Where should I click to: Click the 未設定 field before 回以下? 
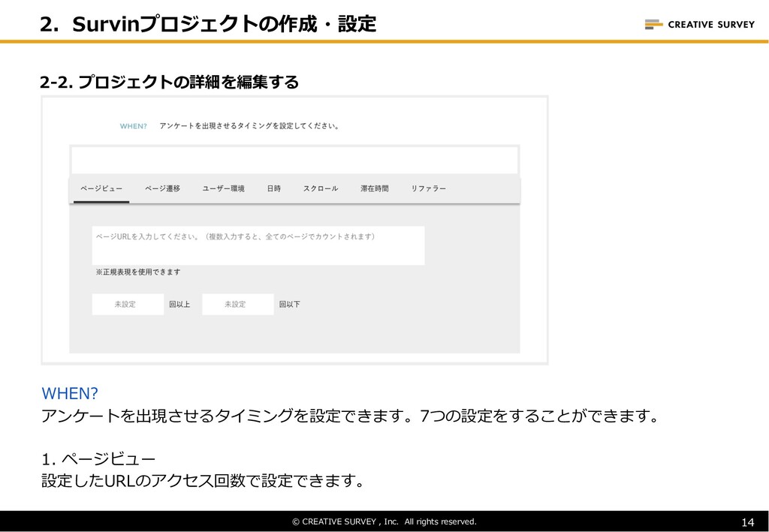point(238,304)
